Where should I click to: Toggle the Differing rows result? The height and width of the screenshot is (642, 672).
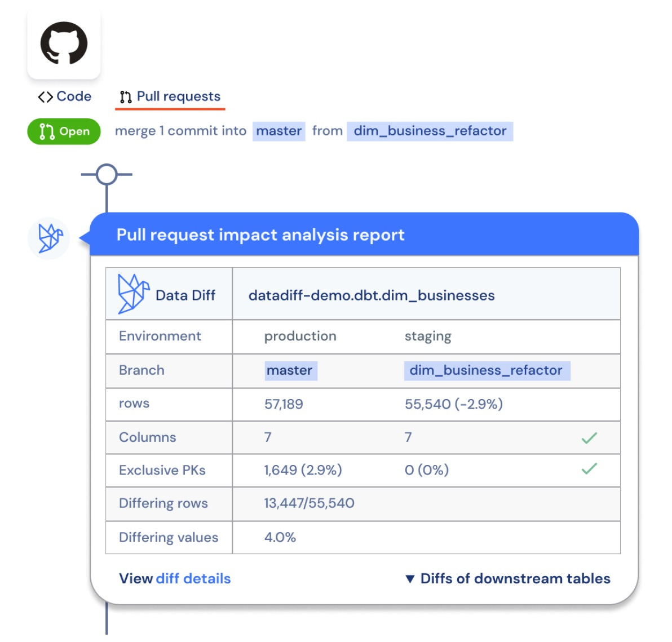pos(309,503)
